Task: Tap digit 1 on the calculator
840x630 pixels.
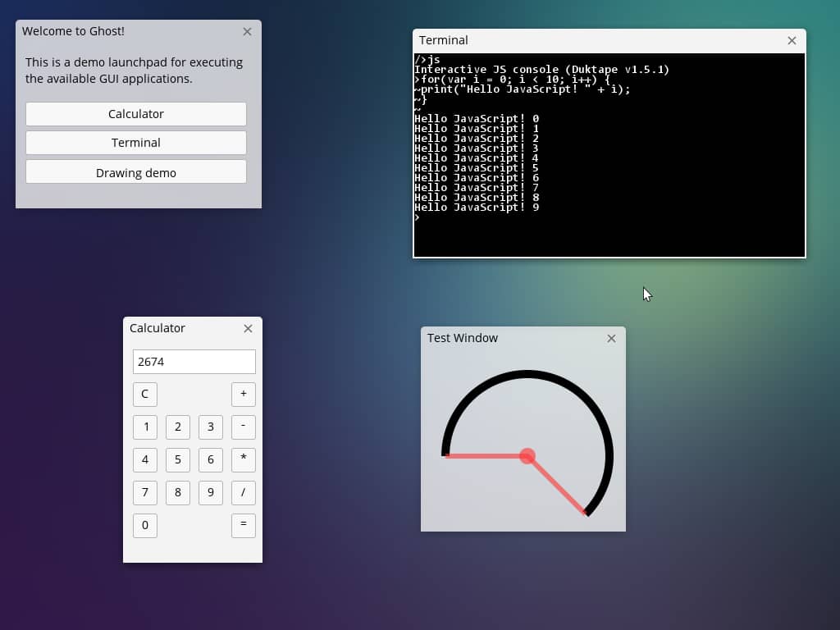Action: (x=145, y=427)
